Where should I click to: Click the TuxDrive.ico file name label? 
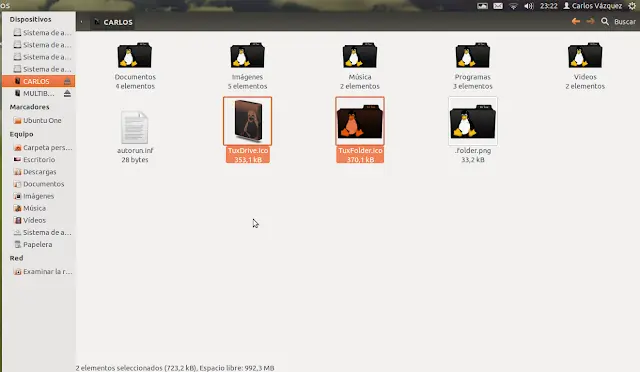pyautogui.click(x=248, y=150)
